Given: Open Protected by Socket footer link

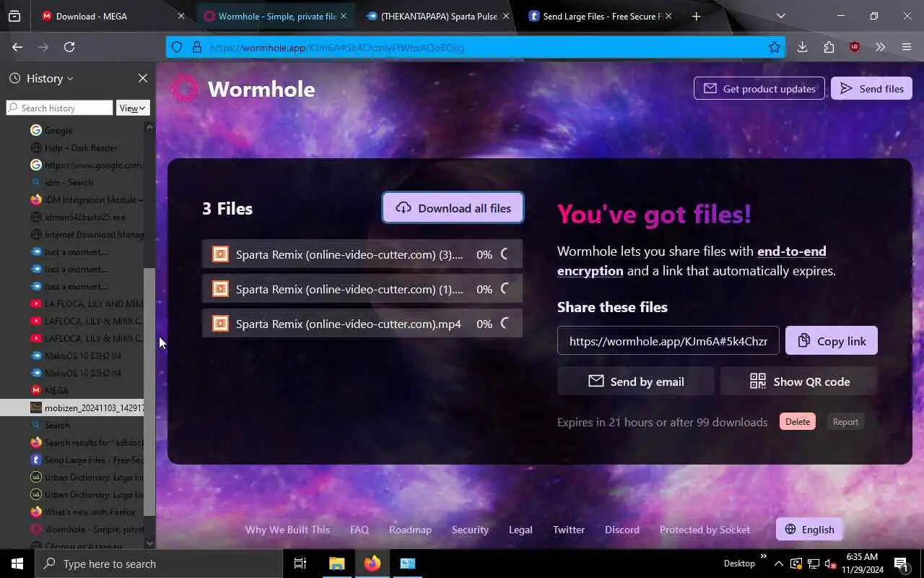Looking at the screenshot, I should 705,530.
